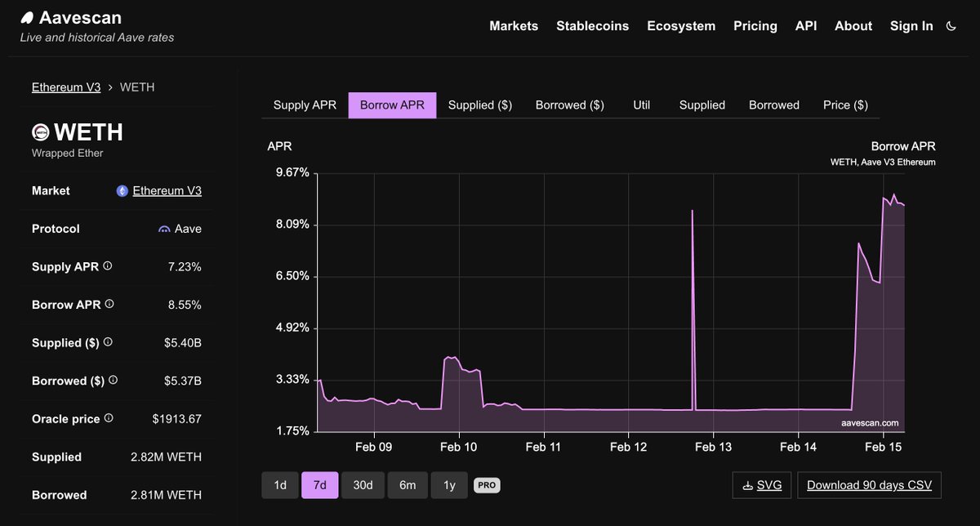Open info tooltip icon next to Oracle price

tap(109, 418)
